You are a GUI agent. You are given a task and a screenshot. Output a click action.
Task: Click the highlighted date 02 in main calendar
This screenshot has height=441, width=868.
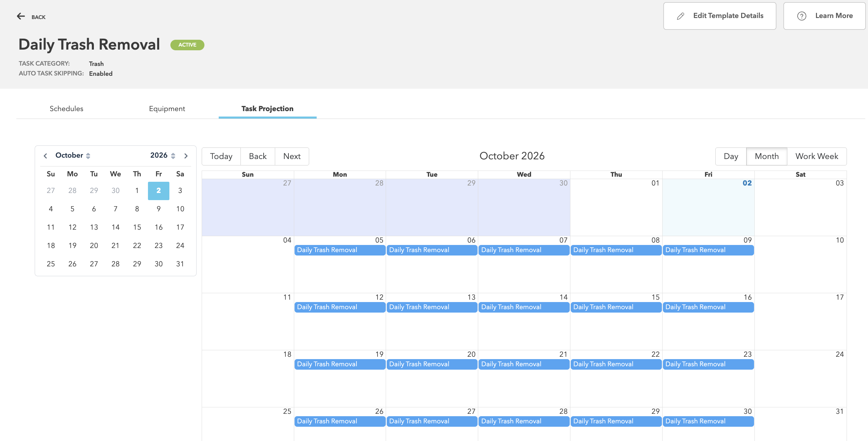click(747, 183)
